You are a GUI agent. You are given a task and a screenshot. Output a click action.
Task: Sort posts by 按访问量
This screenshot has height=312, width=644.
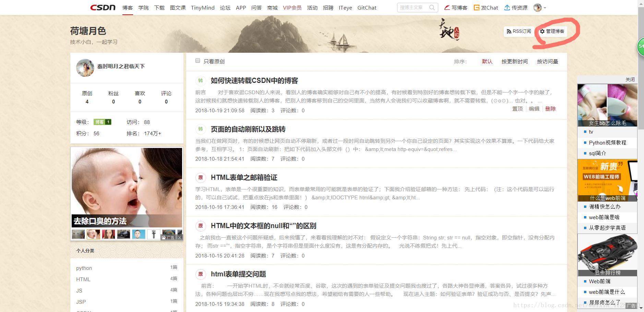coord(547,61)
